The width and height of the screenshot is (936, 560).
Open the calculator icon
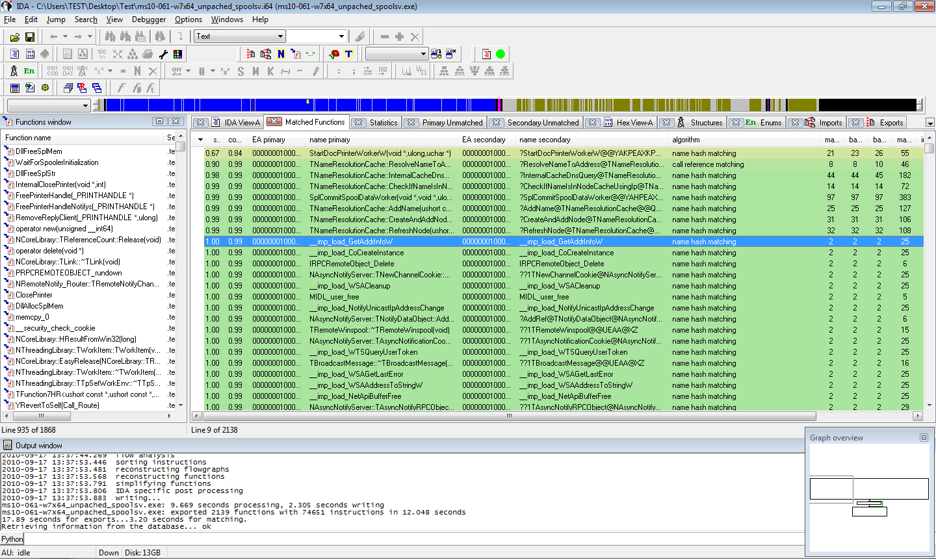tap(15, 88)
